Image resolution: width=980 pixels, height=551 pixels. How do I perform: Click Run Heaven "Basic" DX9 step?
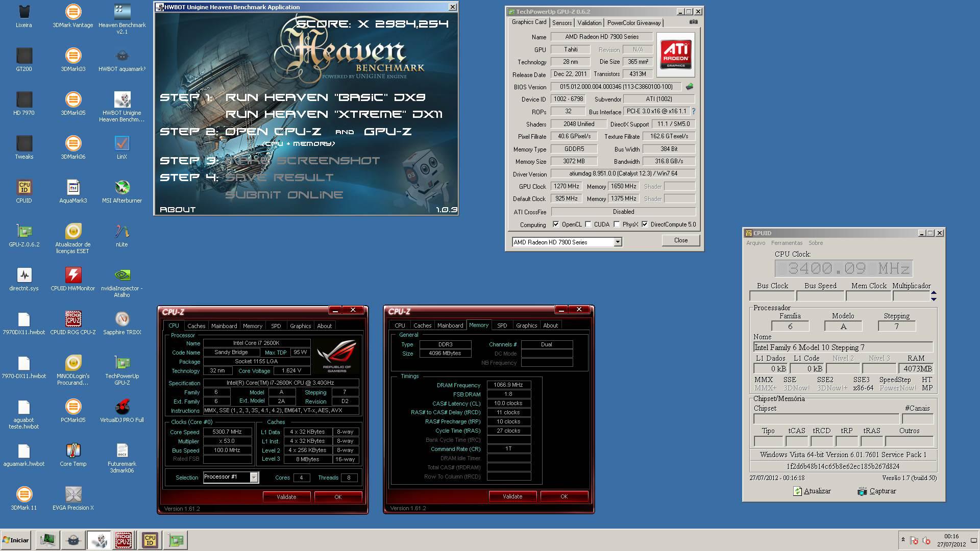click(x=325, y=97)
